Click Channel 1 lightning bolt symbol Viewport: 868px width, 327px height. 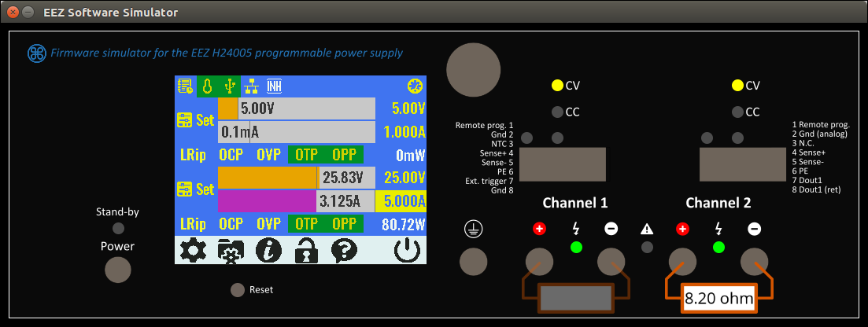click(576, 229)
